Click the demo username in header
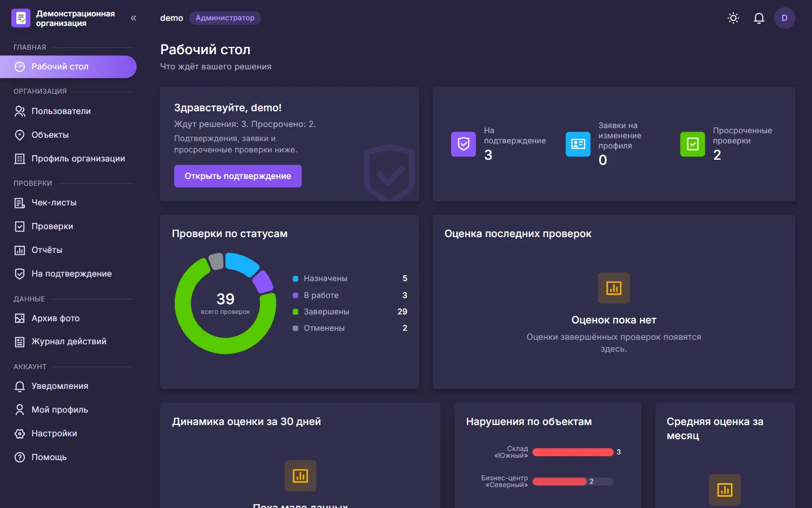The height and width of the screenshot is (508, 812). [x=171, y=18]
